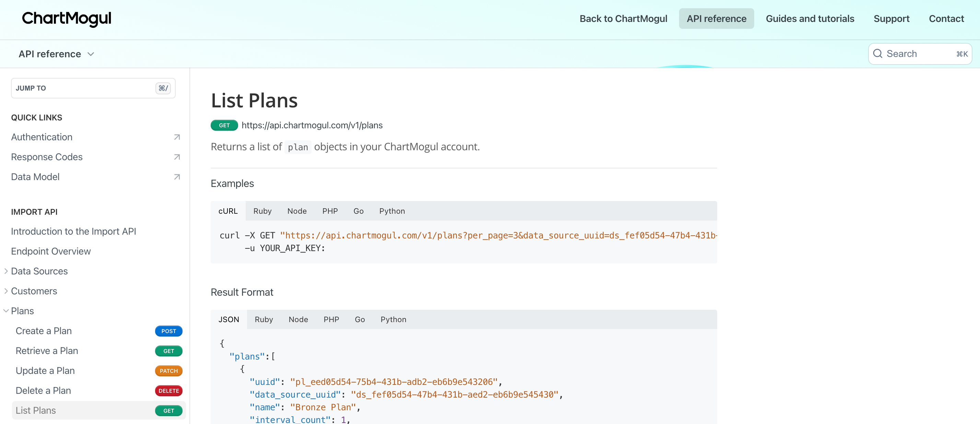The height and width of the screenshot is (424, 980).
Task: Click the arrow icon beside Authentication
Action: 176,137
